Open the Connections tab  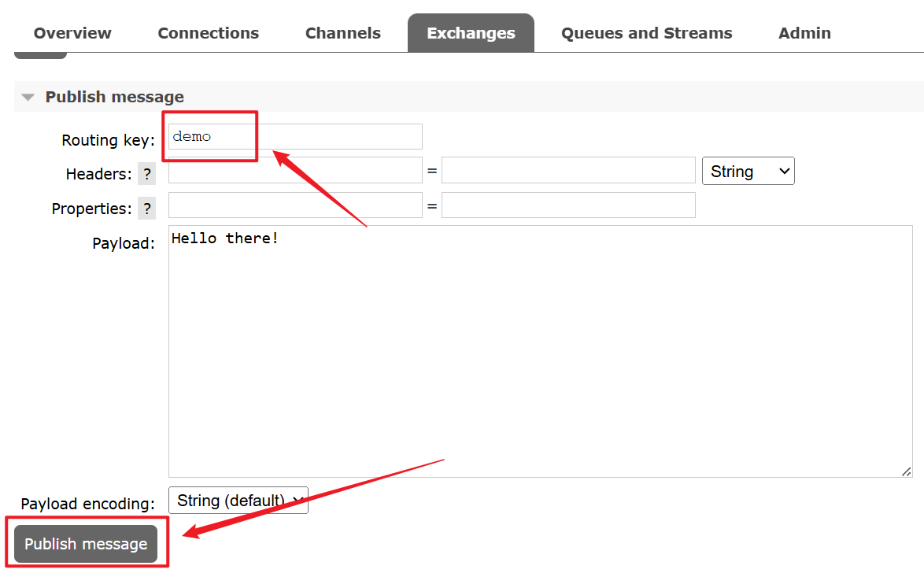pos(208,33)
